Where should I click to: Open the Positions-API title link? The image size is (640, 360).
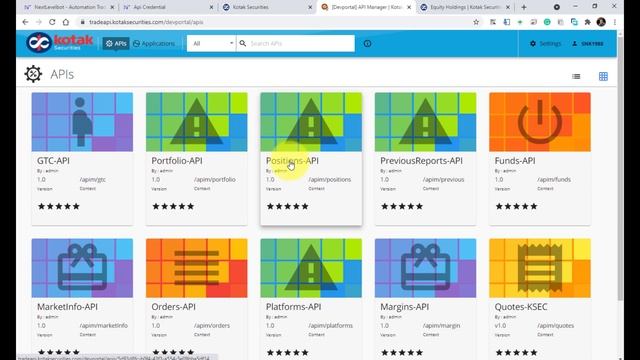pos(292,161)
